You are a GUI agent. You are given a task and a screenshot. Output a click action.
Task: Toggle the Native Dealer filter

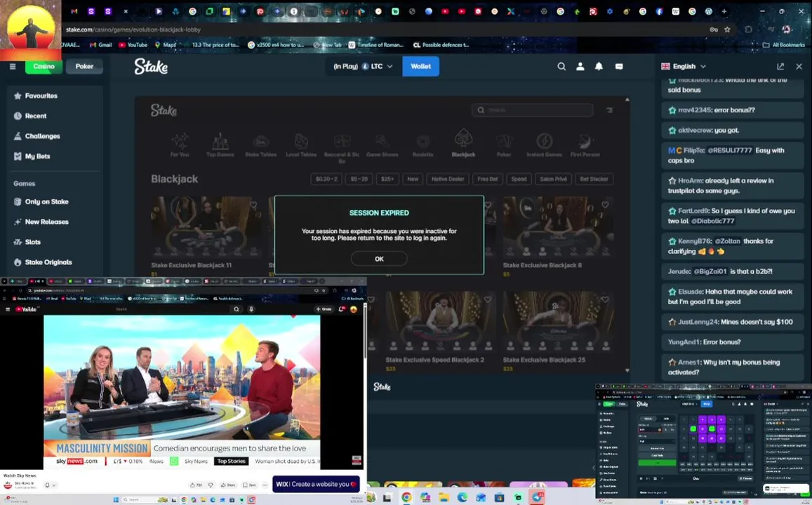[x=448, y=179]
